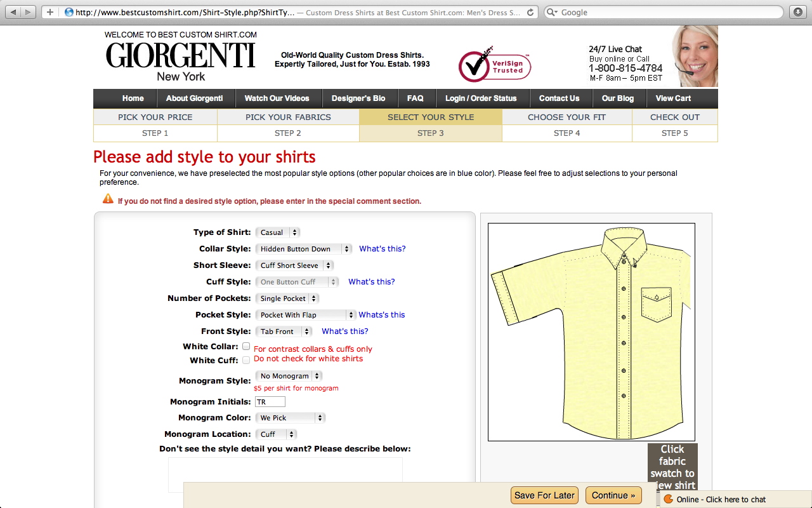Viewport: 812px width, 508px height.
Task: Click the browser back arrow
Action: [14, 11]
